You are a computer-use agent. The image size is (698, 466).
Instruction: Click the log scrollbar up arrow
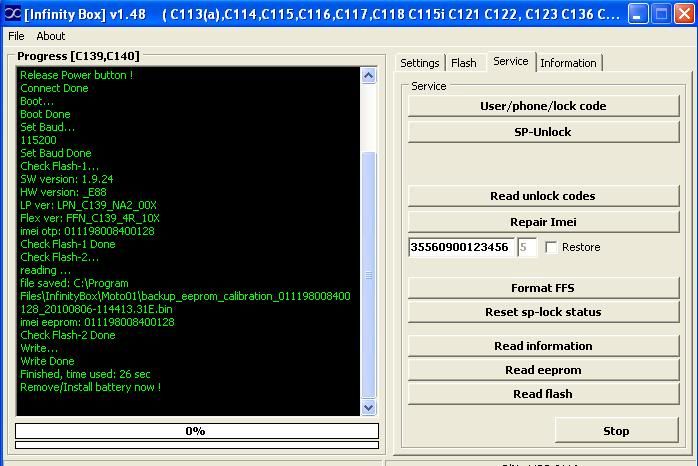pyautogui.click(x=368, y=75)
